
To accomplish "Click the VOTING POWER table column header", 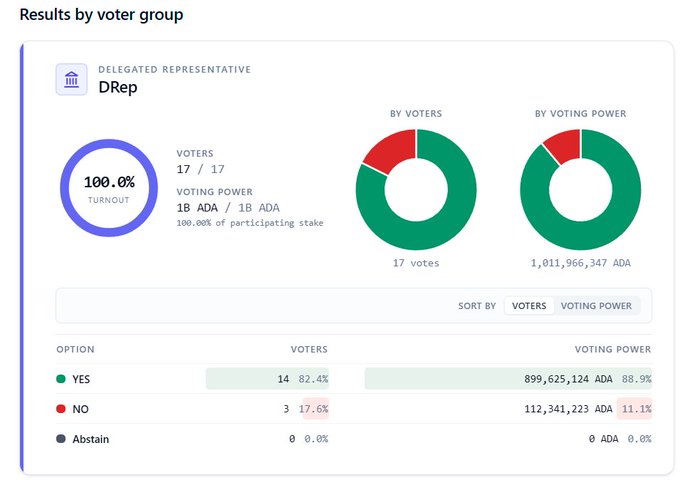I will (613, 349).
